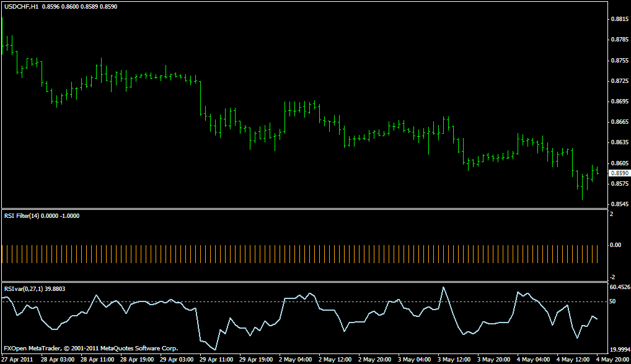The image size is (631, 364).
Task: Click the 0.8665 price scale label
Action: pyautogui.click(x=620, y=122)
